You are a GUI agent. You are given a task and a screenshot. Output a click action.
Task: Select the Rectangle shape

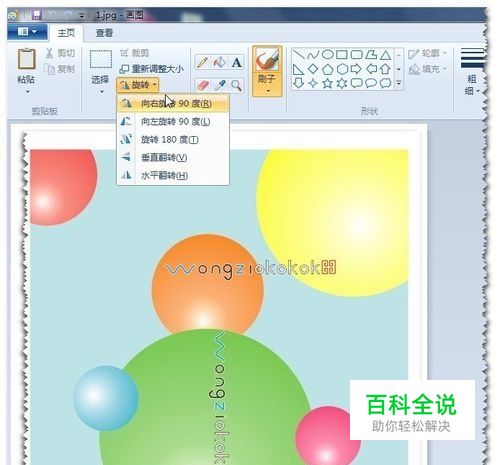coord(342,54)
